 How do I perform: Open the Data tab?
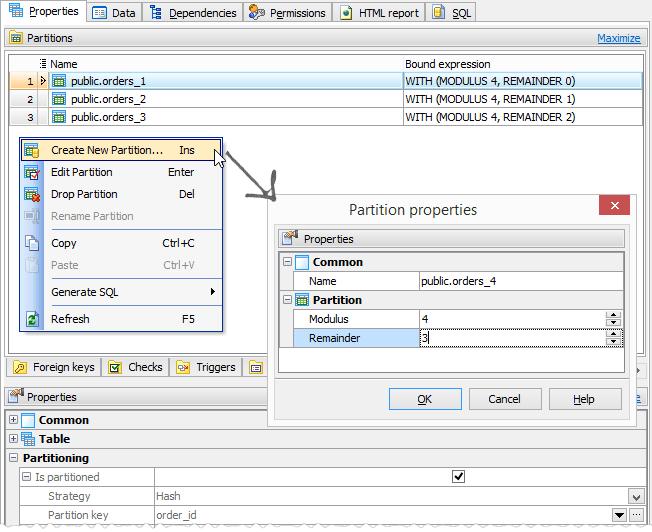click(x=114, y=12)
